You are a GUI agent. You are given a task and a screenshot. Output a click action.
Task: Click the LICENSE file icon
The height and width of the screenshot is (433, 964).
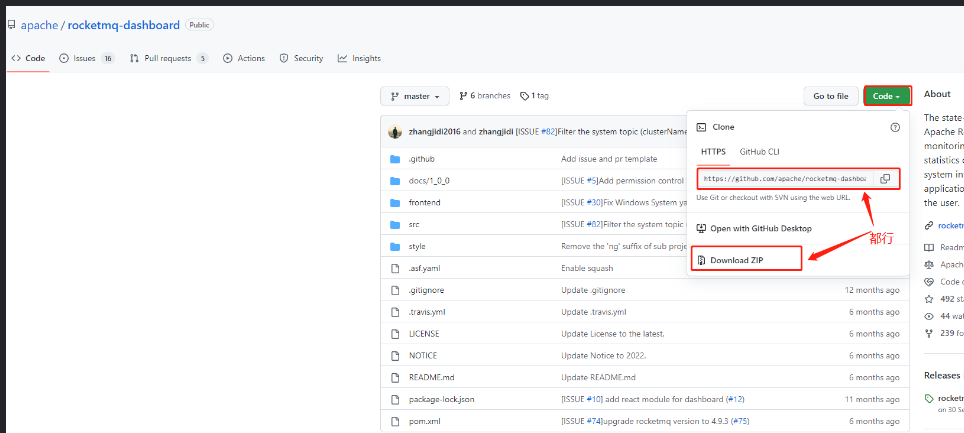395,333
